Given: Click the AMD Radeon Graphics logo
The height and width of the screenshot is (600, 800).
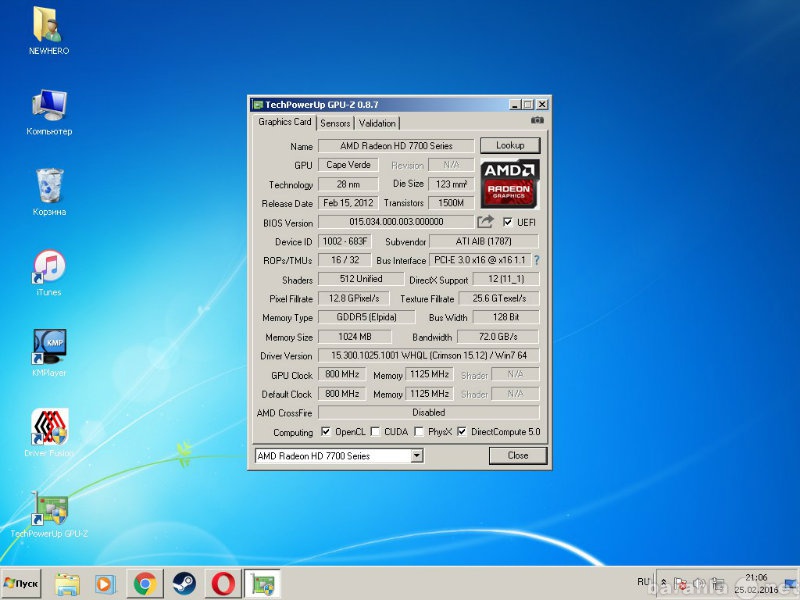Looking at the screenshot, I should (x=510, y=184).
